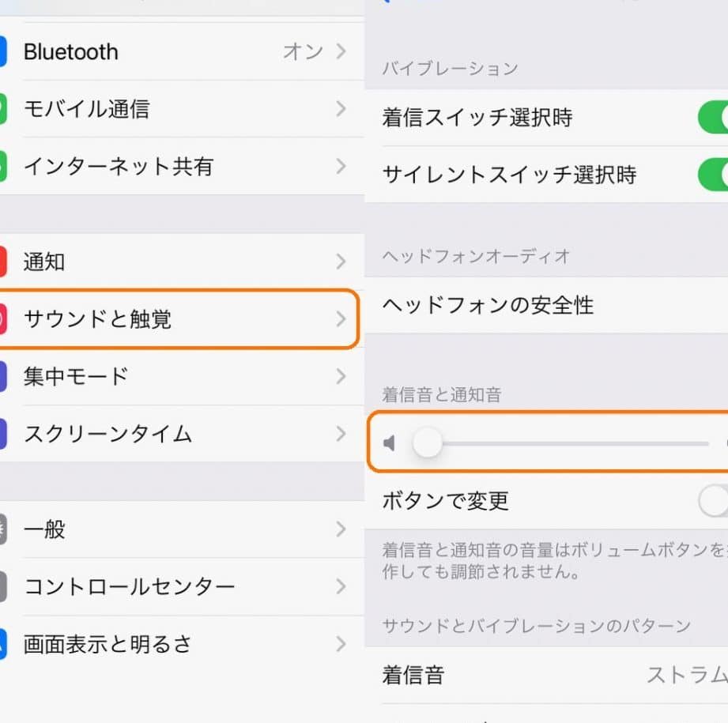Open the 着信音 ringtone selection
This screenshot has width=728, height=723.
tap(545, 675)
